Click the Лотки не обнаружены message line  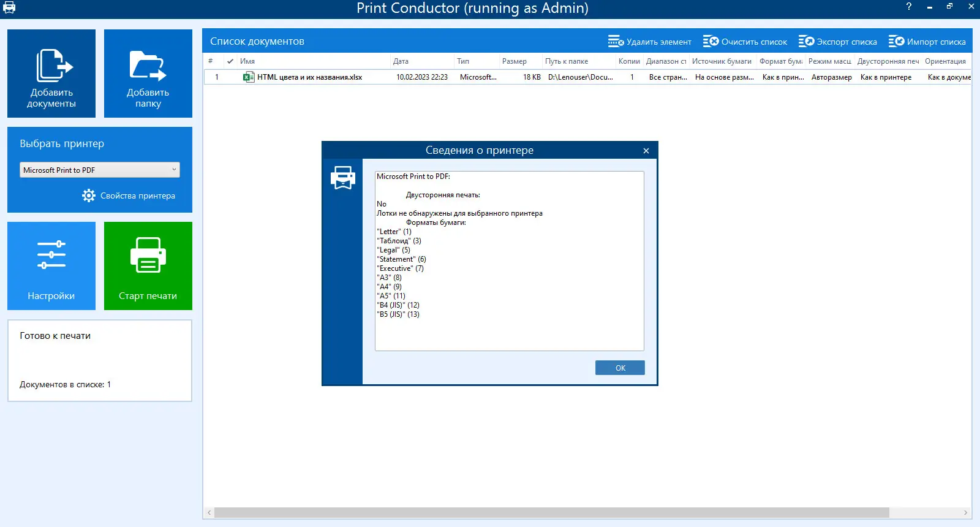coord(459,213)
